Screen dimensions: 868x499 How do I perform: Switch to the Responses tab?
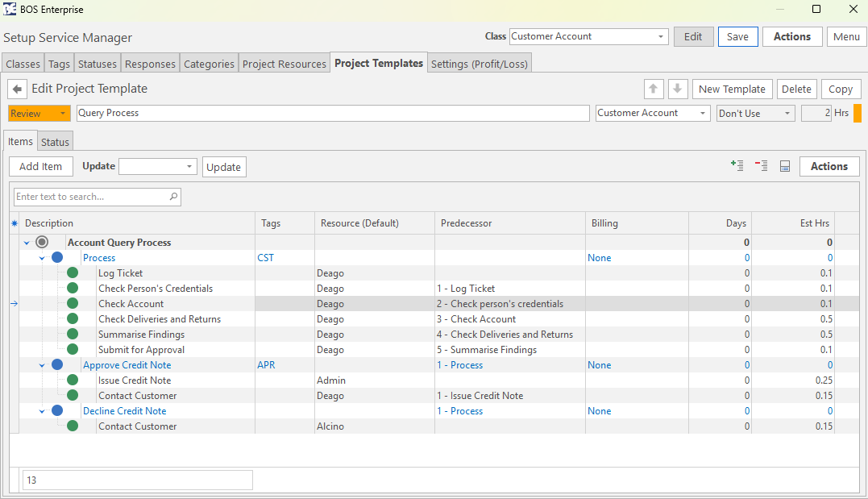pyautogui.click(x=150, y=64)
